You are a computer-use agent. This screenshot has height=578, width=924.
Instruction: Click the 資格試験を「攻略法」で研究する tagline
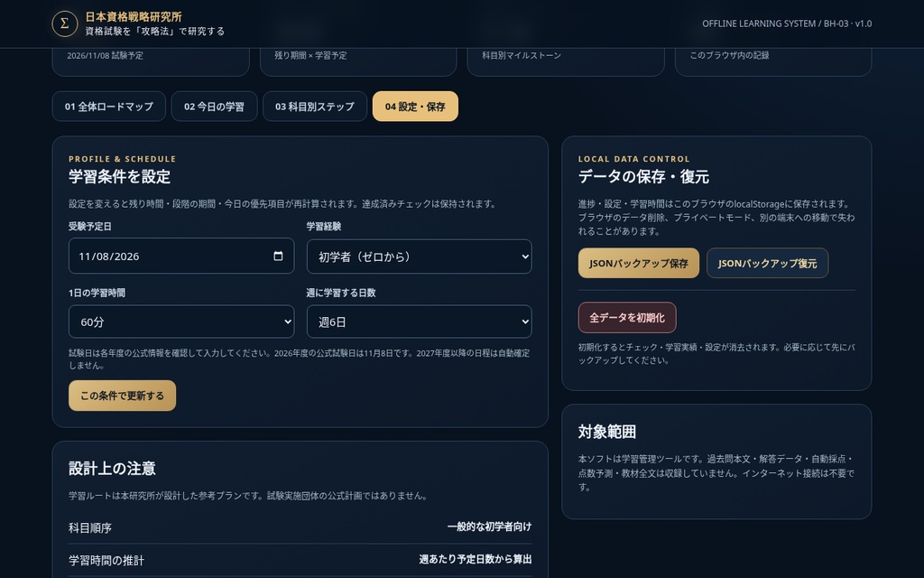pyautogui.click(x=155, y=32)
